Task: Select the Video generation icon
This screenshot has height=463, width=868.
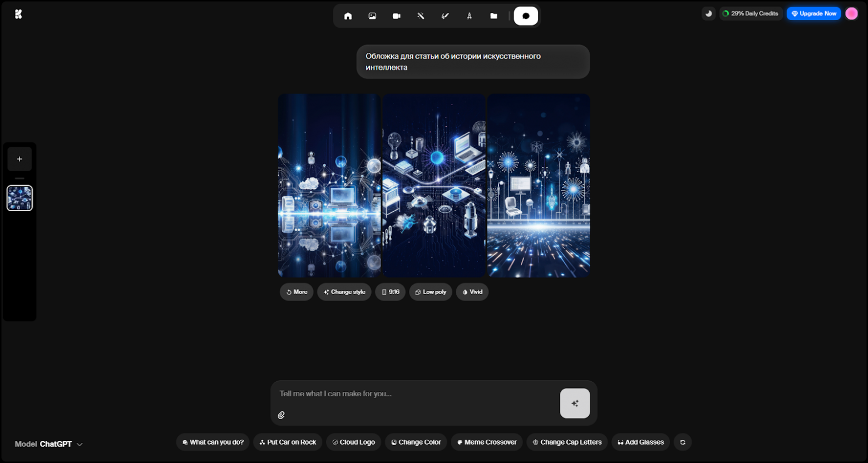Action: [397, 16]
